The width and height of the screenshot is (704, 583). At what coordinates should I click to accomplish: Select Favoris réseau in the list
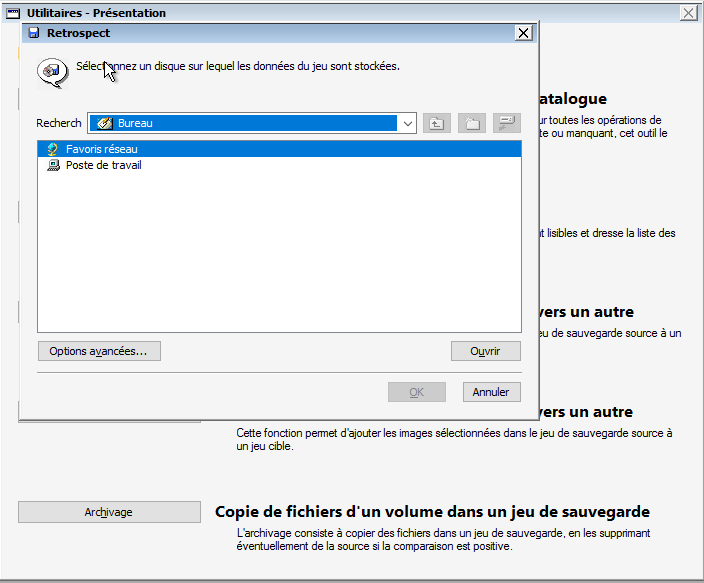point(102,149)
